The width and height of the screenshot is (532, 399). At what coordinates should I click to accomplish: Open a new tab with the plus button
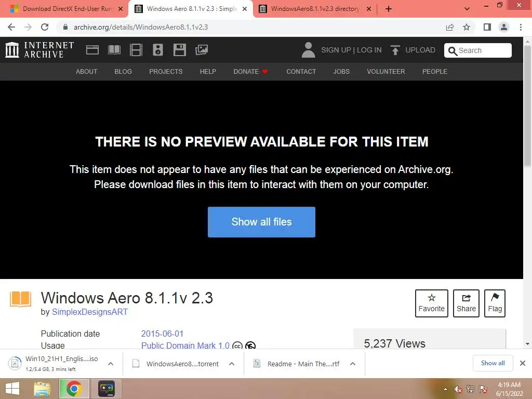tap(389, 9)
